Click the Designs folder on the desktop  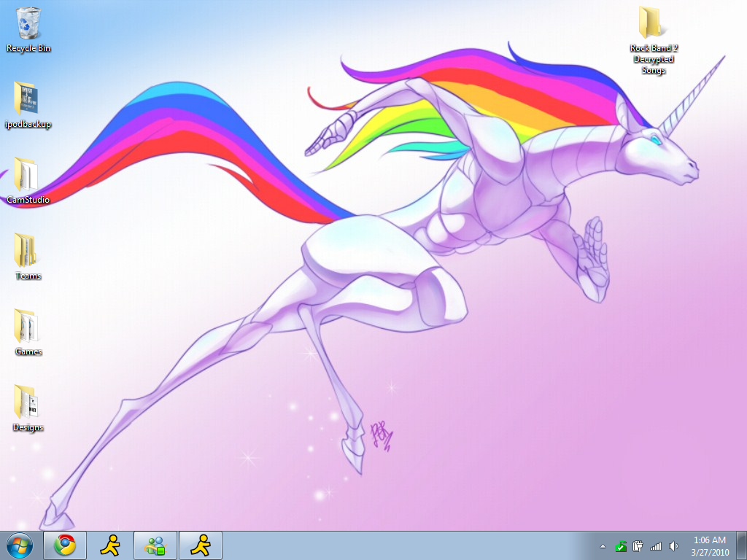click(28, 408)
